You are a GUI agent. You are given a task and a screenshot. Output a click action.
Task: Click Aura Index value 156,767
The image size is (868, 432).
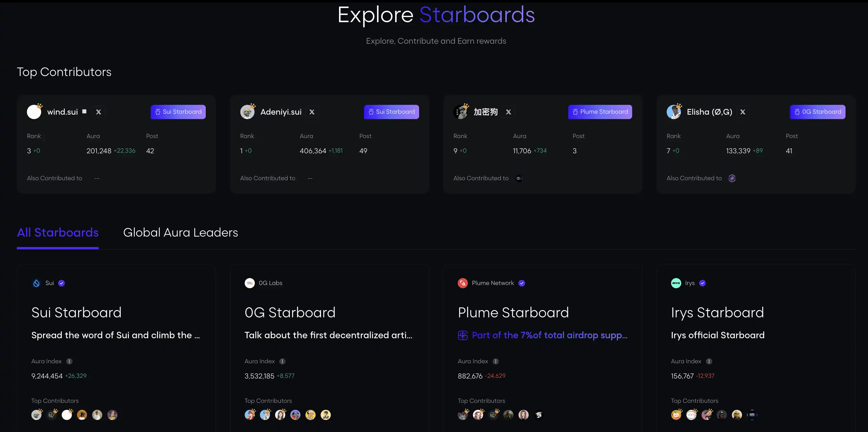[682, 376]
